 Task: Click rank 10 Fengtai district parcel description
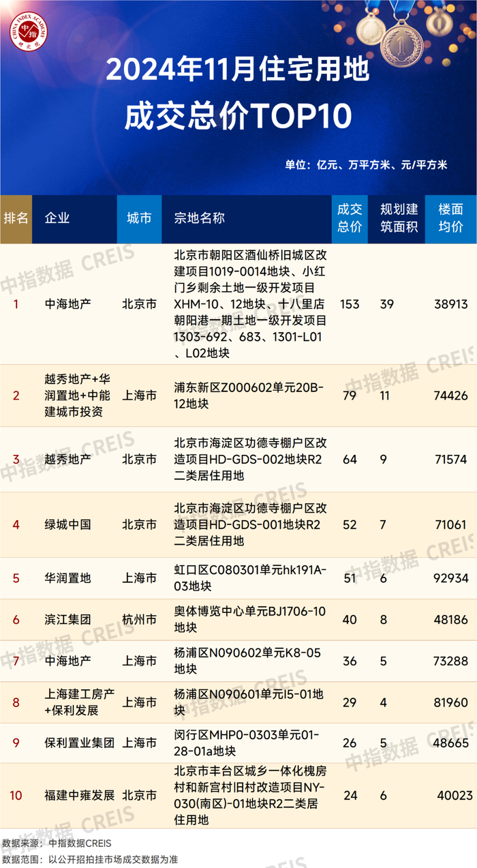[x=249, y=796]
